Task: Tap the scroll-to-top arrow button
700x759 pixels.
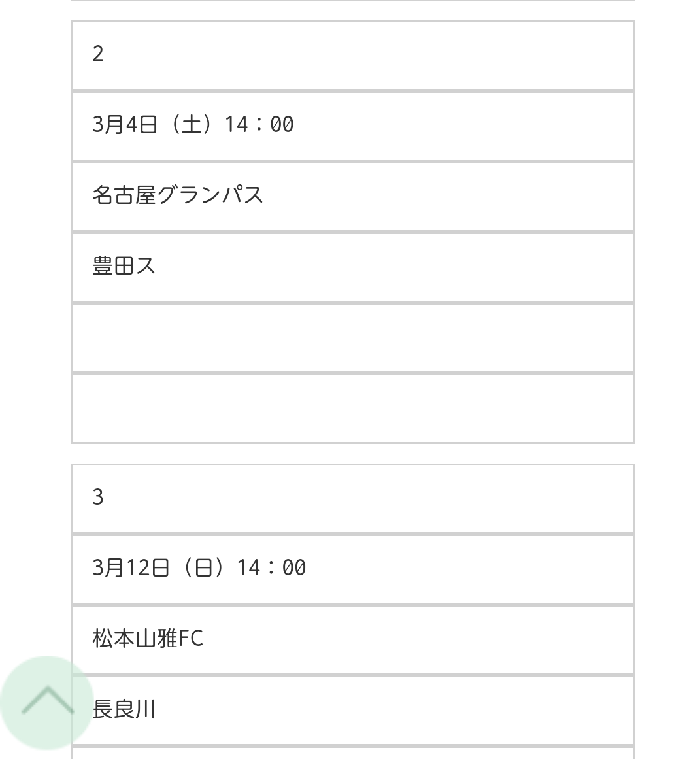Action: coord(47,702)
